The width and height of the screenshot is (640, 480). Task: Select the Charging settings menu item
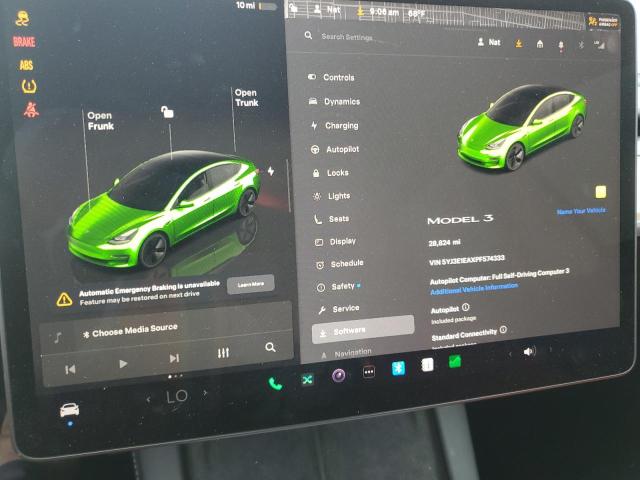tap(341, 126)
